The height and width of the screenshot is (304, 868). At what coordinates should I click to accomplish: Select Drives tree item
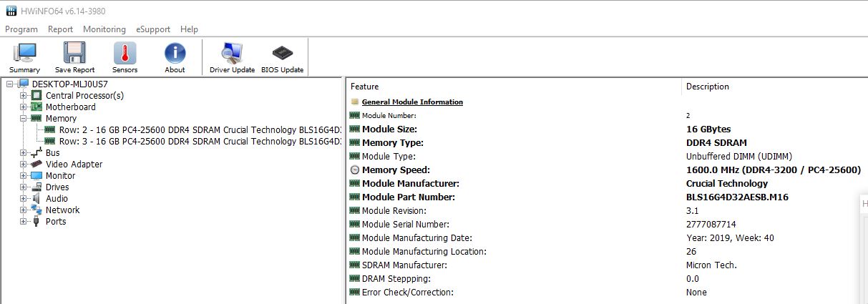[x=57, y=187]
